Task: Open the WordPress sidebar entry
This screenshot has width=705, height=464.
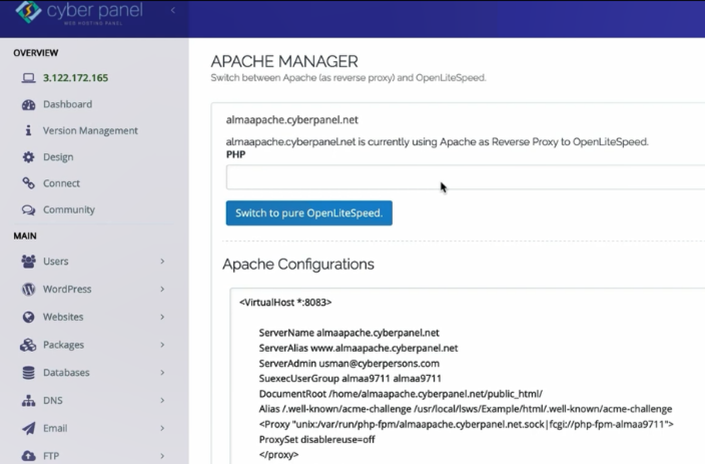Action: pos(67,289)
